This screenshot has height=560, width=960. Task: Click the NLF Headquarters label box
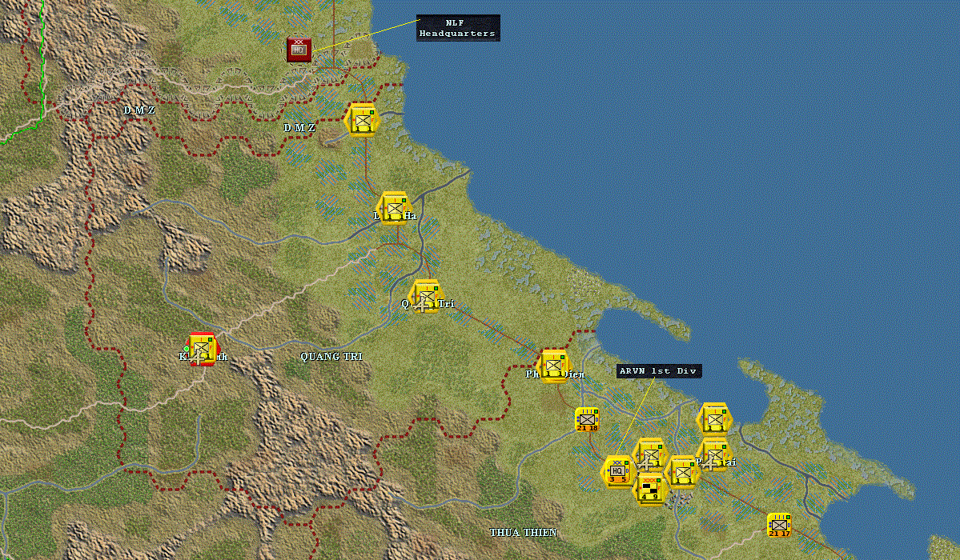458,28
